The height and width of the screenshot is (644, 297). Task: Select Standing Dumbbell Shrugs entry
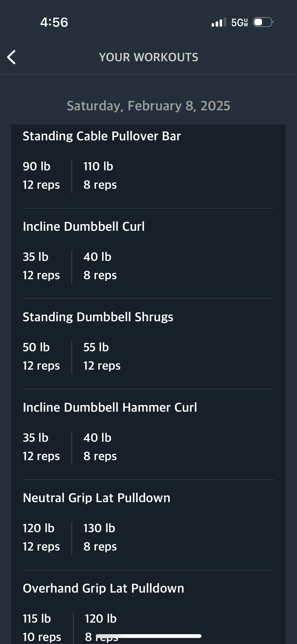click(98, 317)
